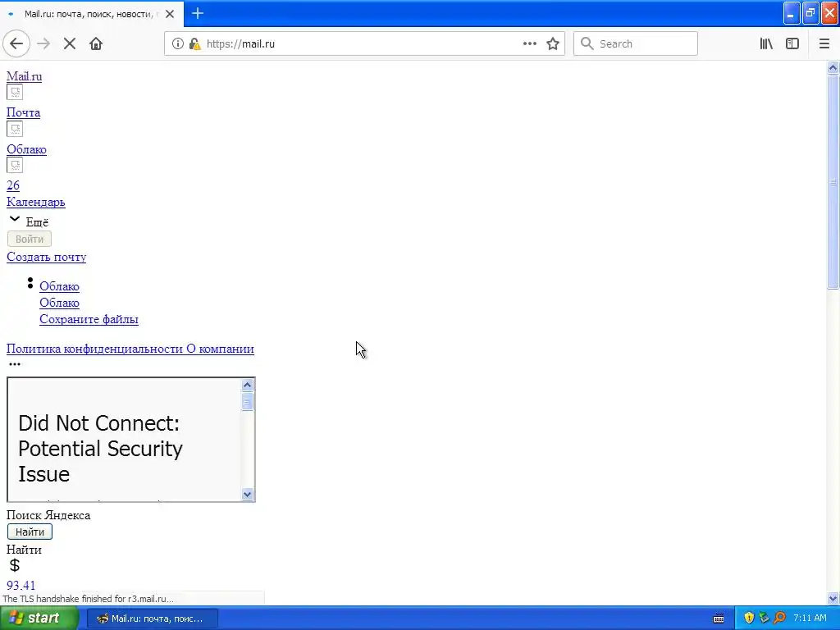
Task: Open the top Облако link
Action: 26,149
